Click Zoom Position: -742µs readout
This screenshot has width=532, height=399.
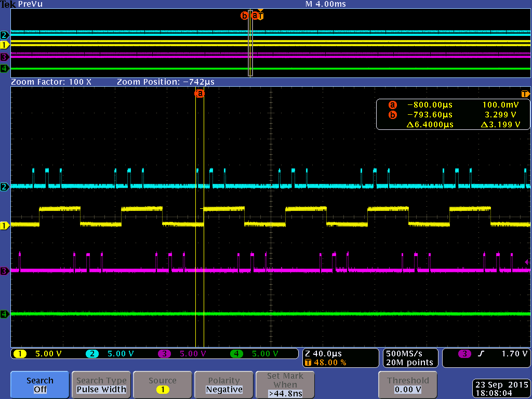coord(166,82)
